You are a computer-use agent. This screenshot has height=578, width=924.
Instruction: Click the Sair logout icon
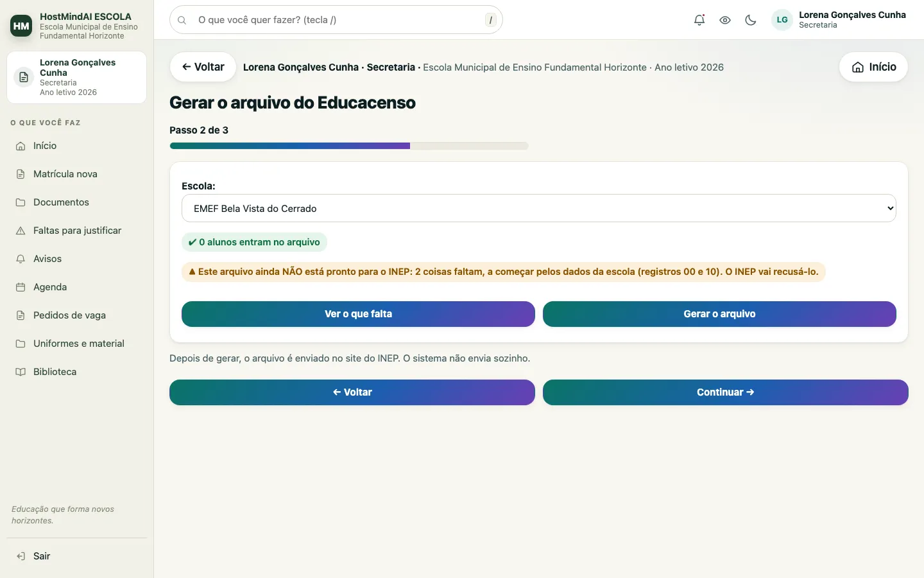pyautogui.click(x=21, y=556)
